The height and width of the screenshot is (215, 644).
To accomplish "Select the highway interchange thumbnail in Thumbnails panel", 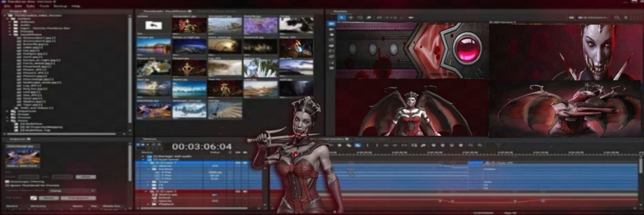I will click(x=154, y=110).
